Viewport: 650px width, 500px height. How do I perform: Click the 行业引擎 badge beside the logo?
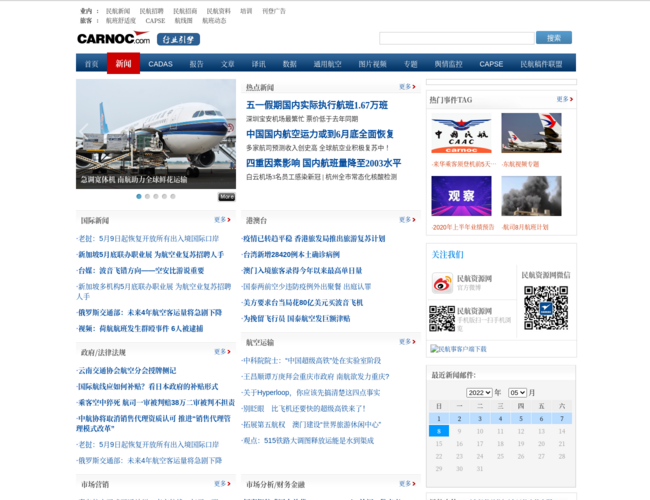[x=178, y=39]
